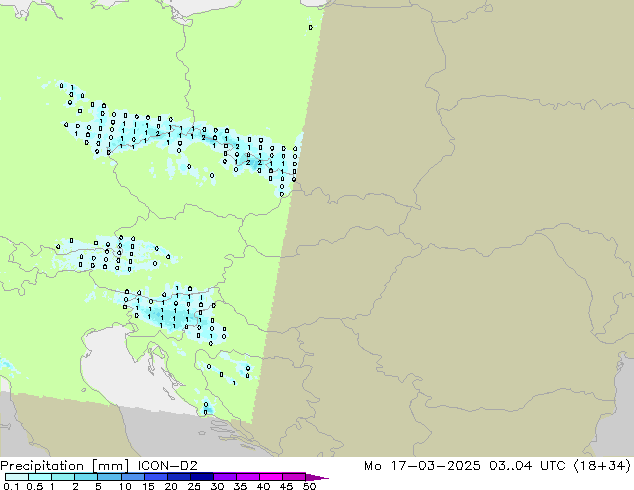The image size is (634, 490).
Task: Select the 0.1–0.5 mm legend color swatch
Action: (x=17, y=477)
